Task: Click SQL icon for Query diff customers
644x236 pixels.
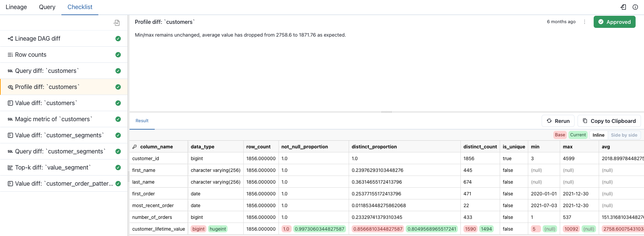Action: click(x=10, y=71)
